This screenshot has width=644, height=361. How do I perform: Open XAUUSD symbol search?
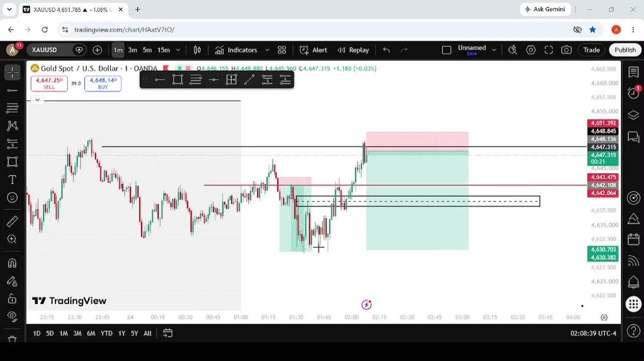45,50
